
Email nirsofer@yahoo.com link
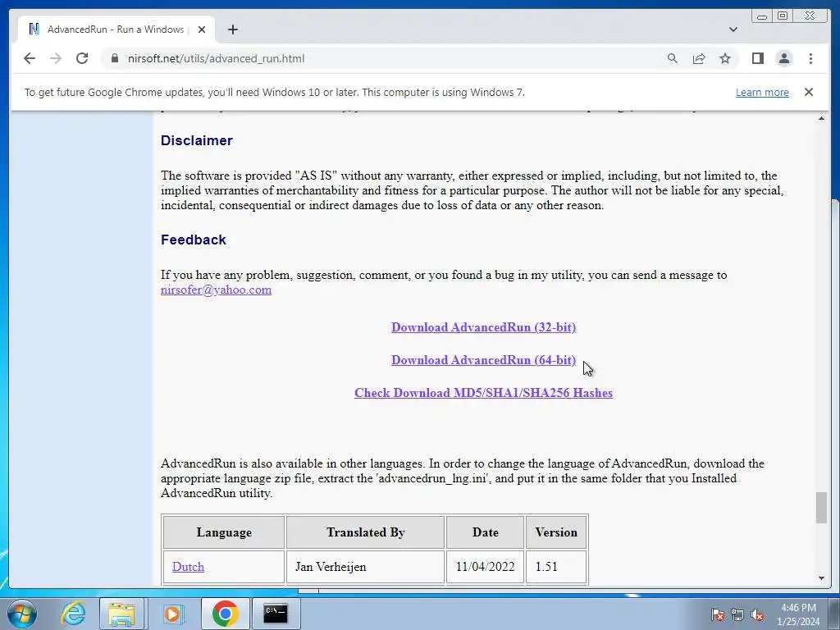tap(216, 290)
